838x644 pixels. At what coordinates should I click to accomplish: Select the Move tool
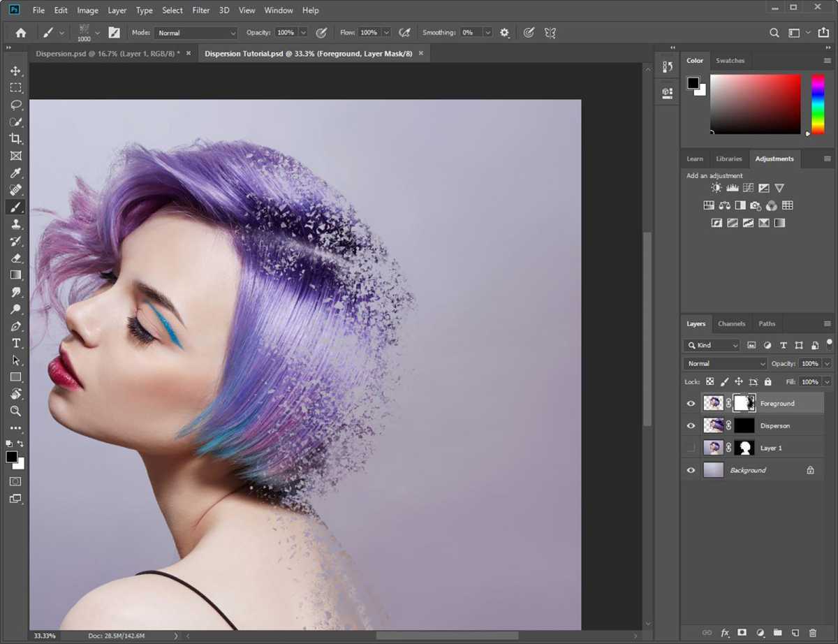(15, 70)
